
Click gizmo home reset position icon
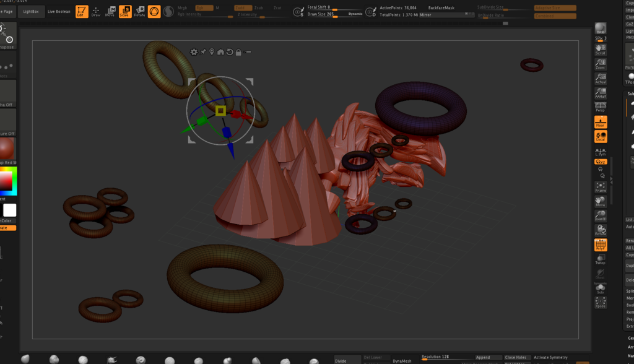[x=220, y=52]
